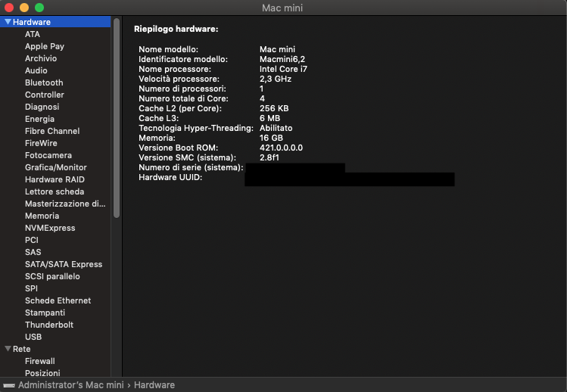Open the SPI section
The image size is (567, 392).
tap(32, 288)
